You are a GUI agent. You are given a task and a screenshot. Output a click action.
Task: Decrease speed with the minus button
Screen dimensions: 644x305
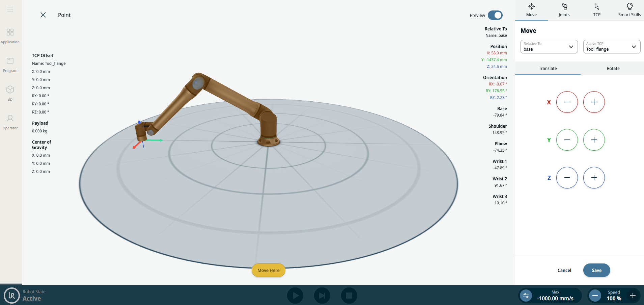point(595,296)
